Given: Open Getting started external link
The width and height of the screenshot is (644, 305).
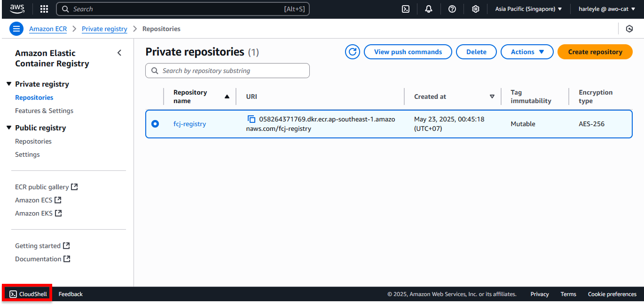Looking at the screenshot, I should tap(42, 246).
